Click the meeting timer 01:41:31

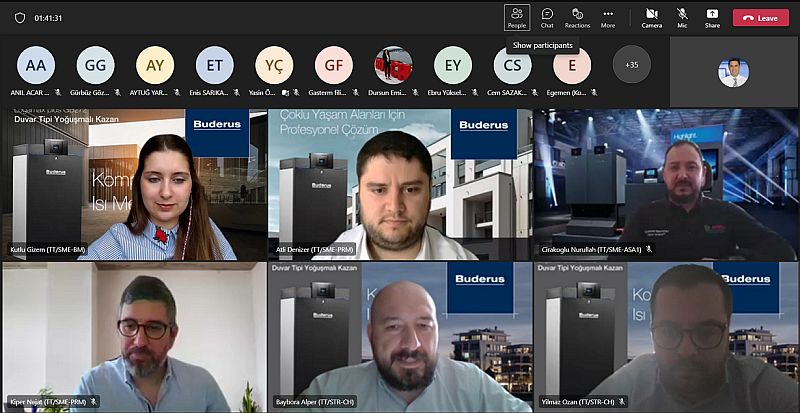[x=48, y=18]
